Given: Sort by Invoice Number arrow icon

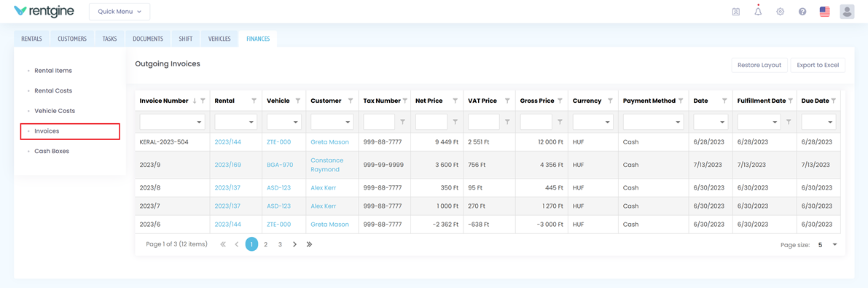Looking at the screenshot, I should tap(195, 101).
